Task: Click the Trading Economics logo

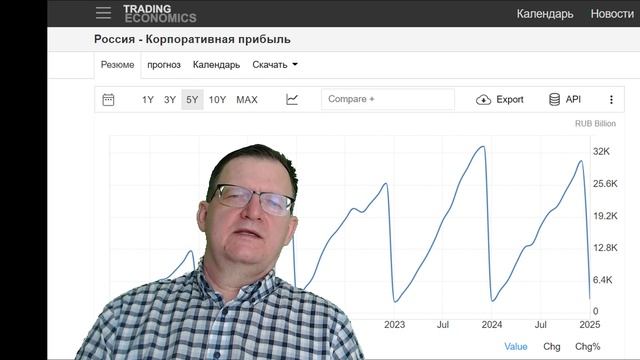Action: coord(160,13)
